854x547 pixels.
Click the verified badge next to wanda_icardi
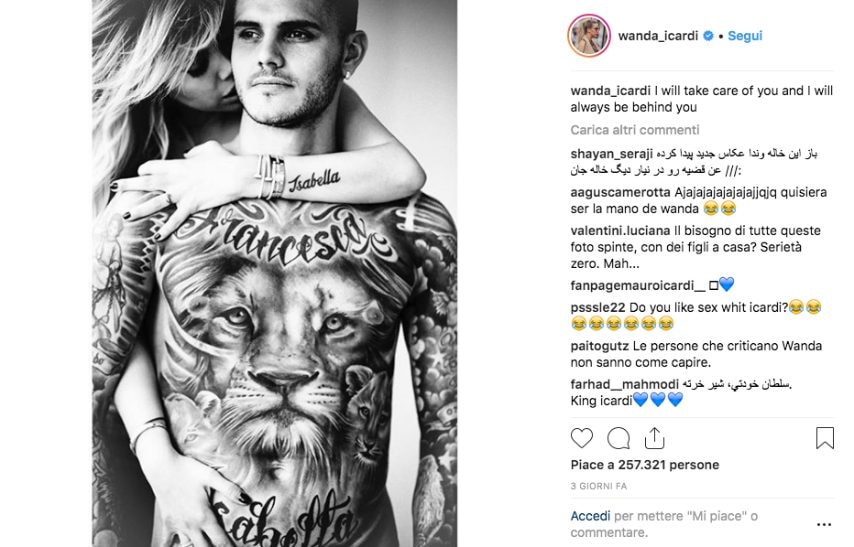click(708, 36)
